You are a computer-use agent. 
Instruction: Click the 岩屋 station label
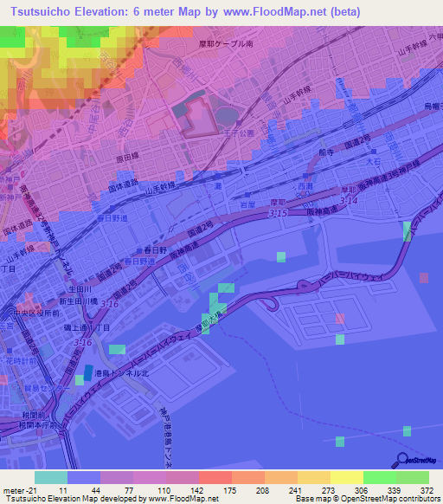coord(247,204)
